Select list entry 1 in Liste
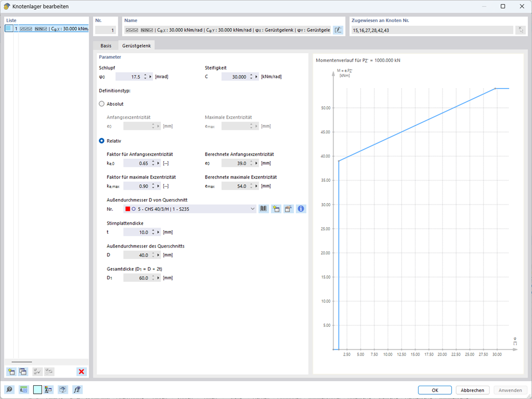Screen dimensions: 532x399 coord(47,29)
